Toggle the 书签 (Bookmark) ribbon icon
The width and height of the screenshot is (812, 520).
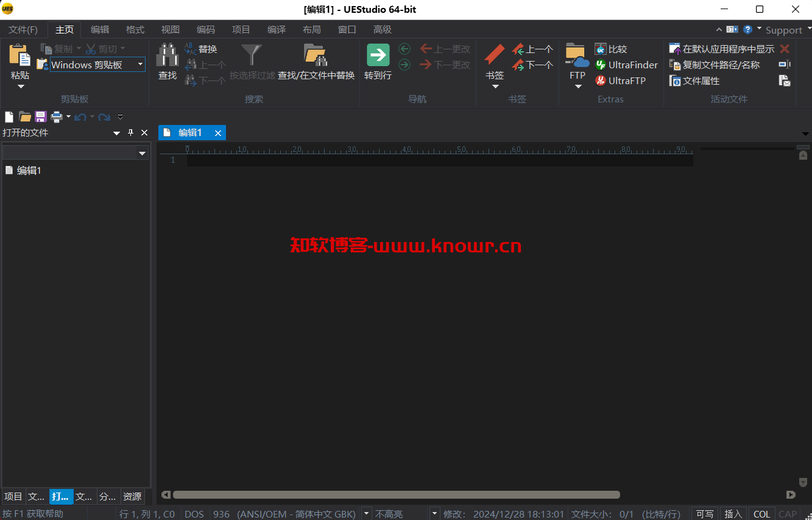[x=495, y=55]
